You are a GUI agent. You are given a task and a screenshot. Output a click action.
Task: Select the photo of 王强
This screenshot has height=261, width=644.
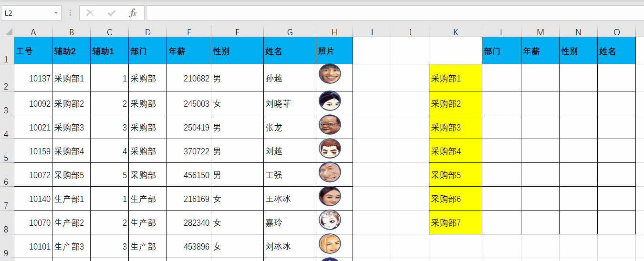(x=330, y=172)
